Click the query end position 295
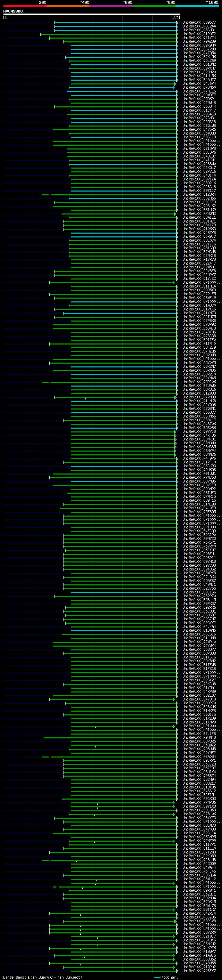This screenshot has height=980, width=222. click(175, 17)
